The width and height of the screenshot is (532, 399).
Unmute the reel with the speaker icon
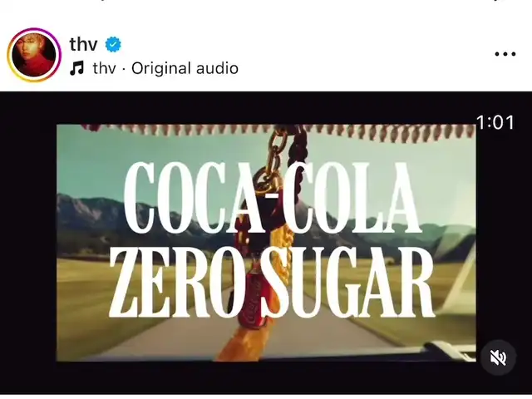[499, 357]
